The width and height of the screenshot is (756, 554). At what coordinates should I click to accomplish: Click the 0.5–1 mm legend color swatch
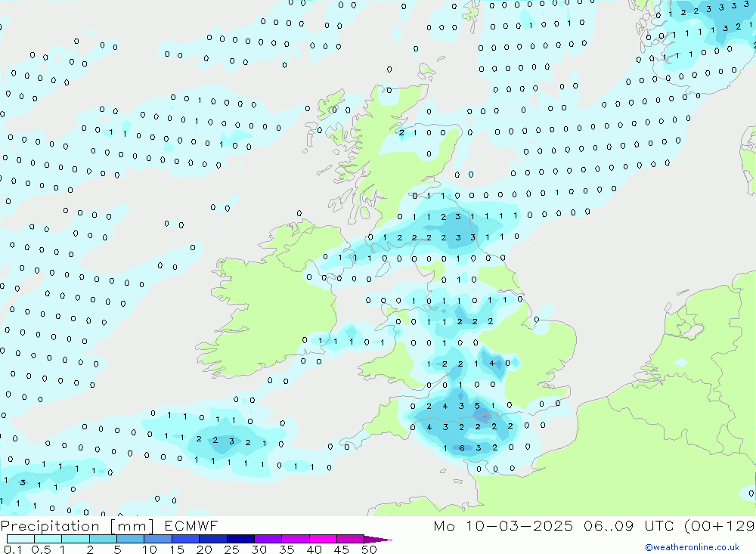(x=48, y=539)
